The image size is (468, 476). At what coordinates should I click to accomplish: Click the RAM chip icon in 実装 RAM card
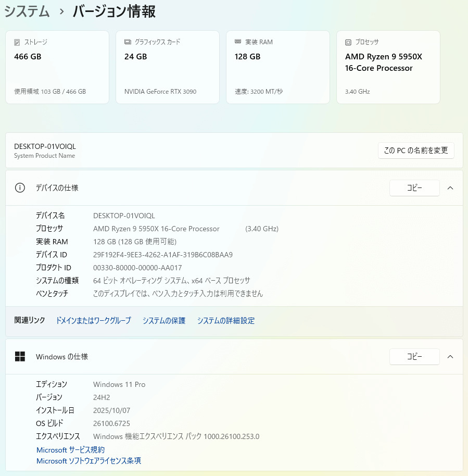pyautogui.click(x=238, y=42)
